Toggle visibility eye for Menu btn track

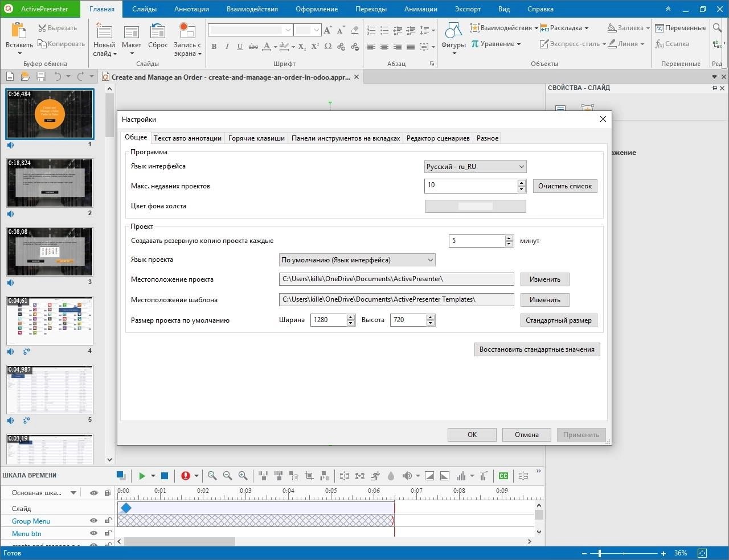point(93,533)
